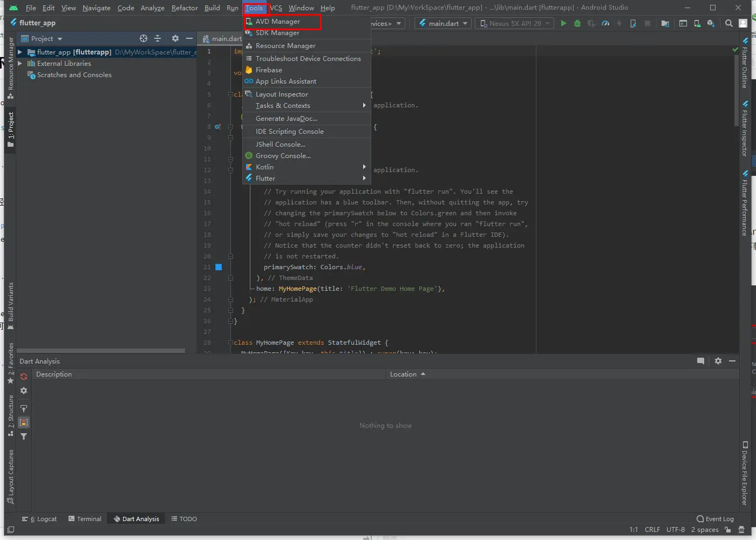Expand the flutter_app project tree node
This screenshot has height=540, width=756.
20,52
